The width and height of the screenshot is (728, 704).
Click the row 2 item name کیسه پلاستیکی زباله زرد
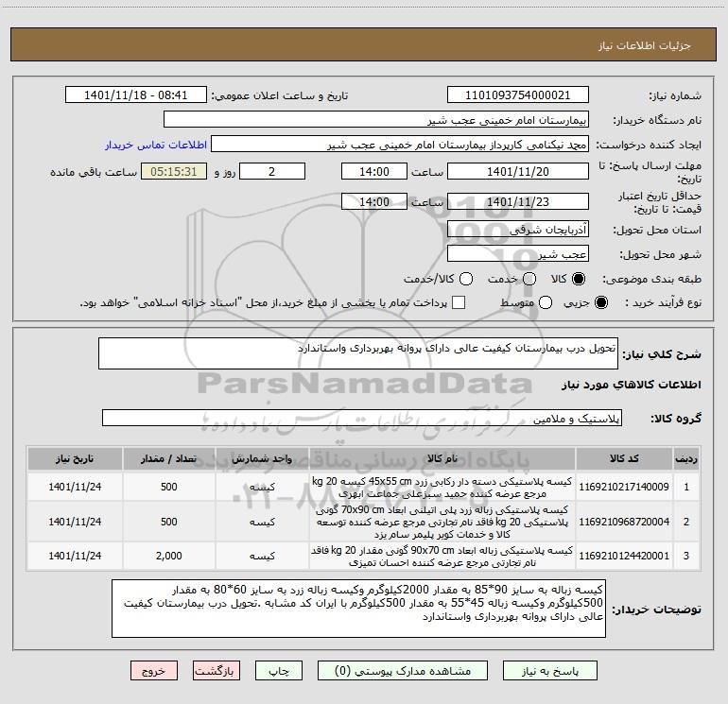[442, 522]
